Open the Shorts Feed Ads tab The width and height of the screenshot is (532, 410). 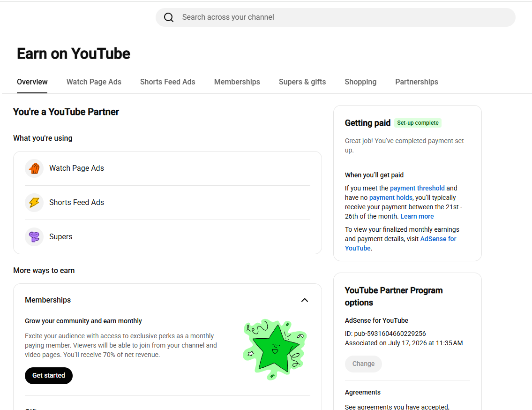pos(168,82)
